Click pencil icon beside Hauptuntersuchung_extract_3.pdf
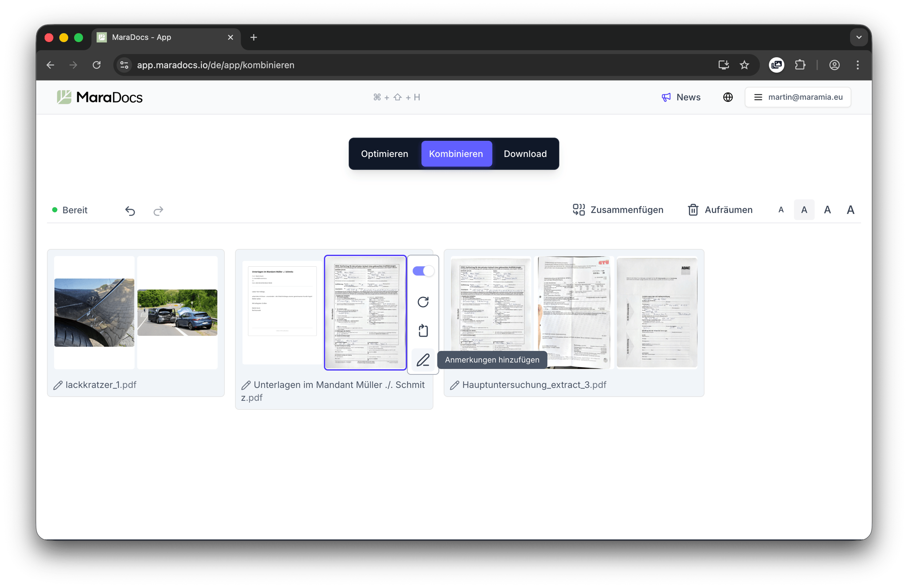 pos(454,385)
